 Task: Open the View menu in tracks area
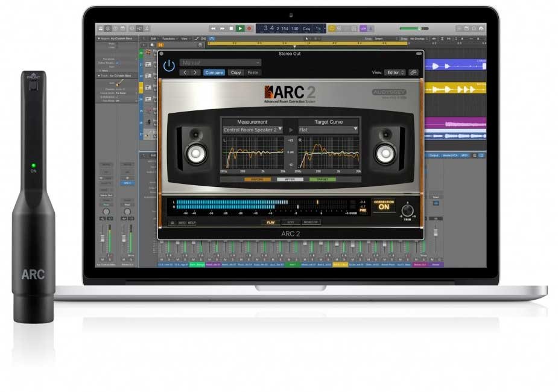pyautogui.click(x=185, y=39)
